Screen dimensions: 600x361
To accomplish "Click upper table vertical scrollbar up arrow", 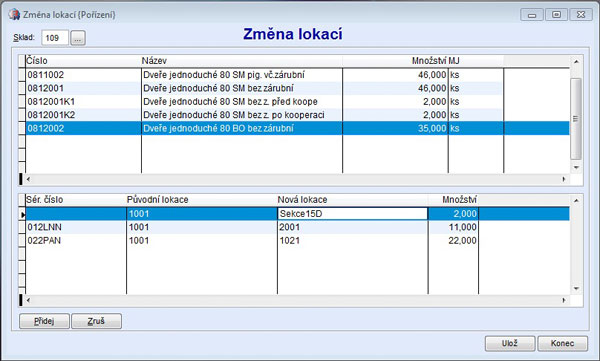I will click(576, 61).
